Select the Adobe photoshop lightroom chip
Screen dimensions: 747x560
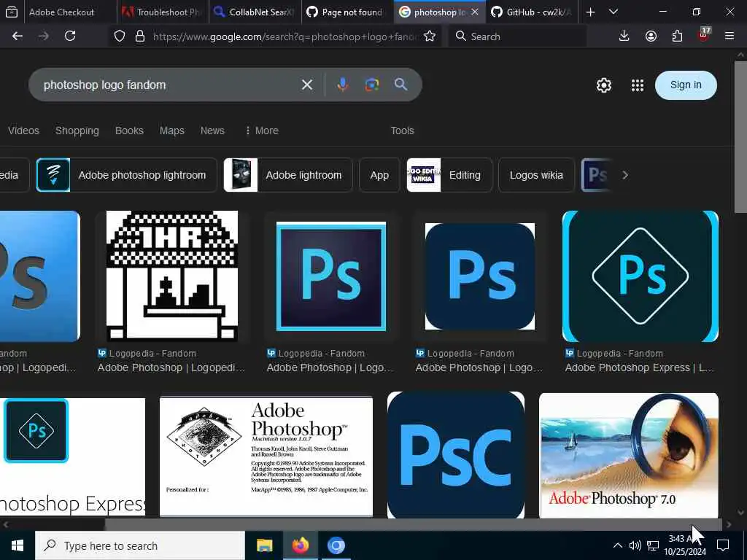pos(126,175)
